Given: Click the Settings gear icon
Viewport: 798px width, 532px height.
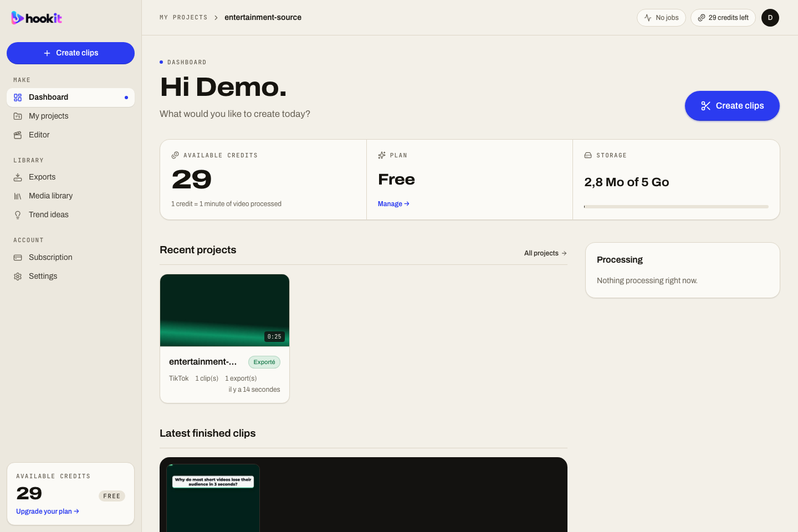Looking at the screenshot, I should point(18,277).
